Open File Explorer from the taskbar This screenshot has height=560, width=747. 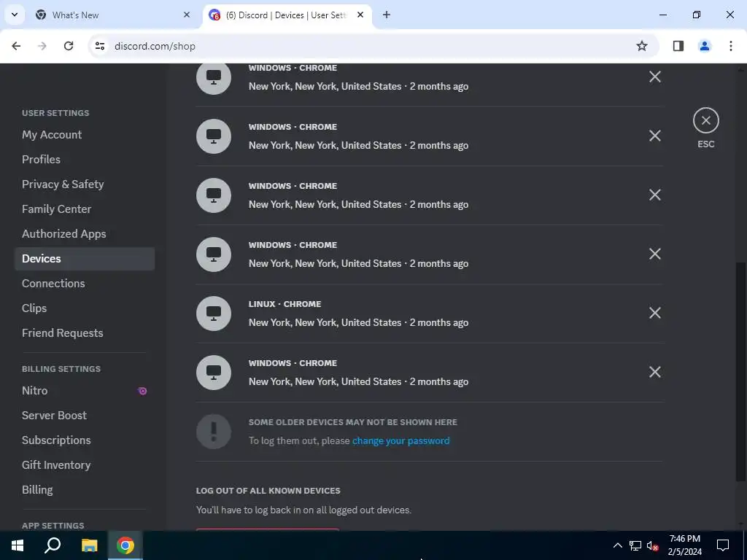[x=89, y=545]
